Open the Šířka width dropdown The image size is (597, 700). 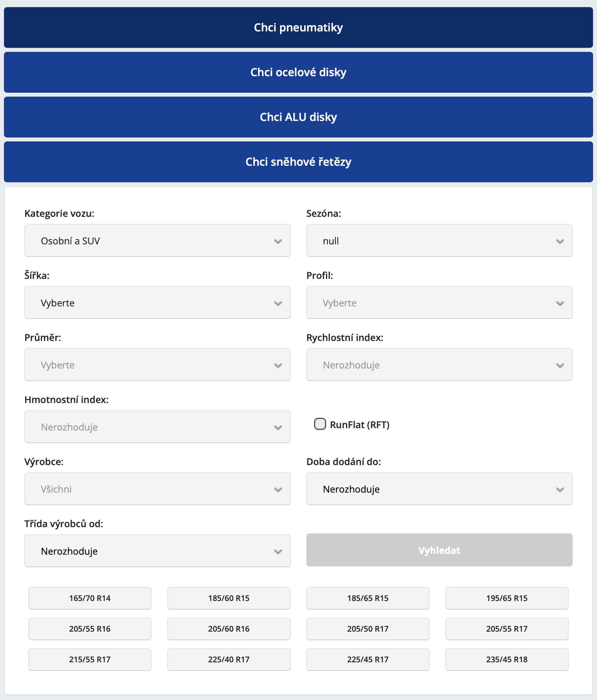(x=157, y=303)
